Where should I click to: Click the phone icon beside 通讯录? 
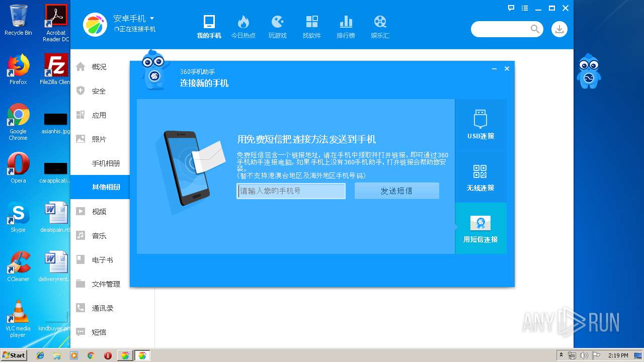click(80, 308)
